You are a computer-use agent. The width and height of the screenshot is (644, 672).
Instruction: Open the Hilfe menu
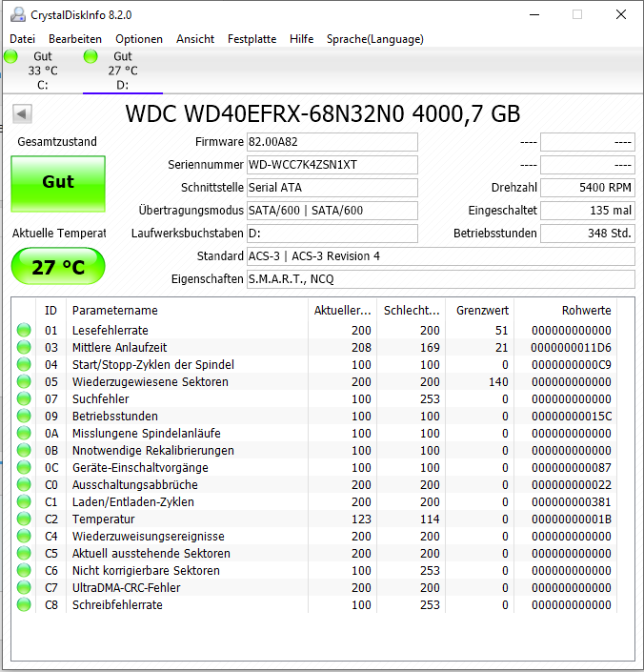click(301, 39)
